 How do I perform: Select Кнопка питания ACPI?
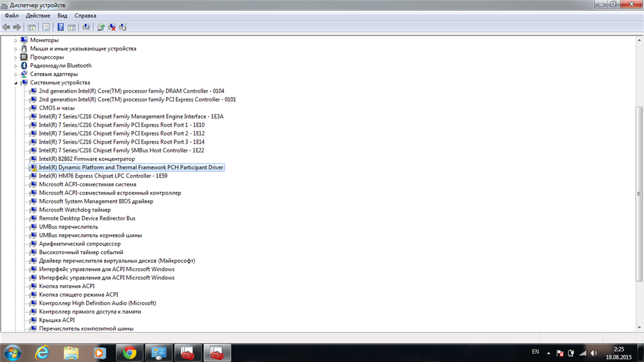point(67,286)
